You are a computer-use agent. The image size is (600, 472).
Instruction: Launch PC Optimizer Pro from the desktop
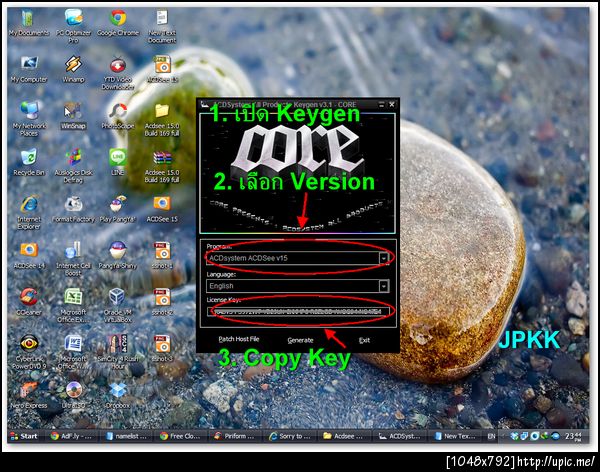coord(73,25)
